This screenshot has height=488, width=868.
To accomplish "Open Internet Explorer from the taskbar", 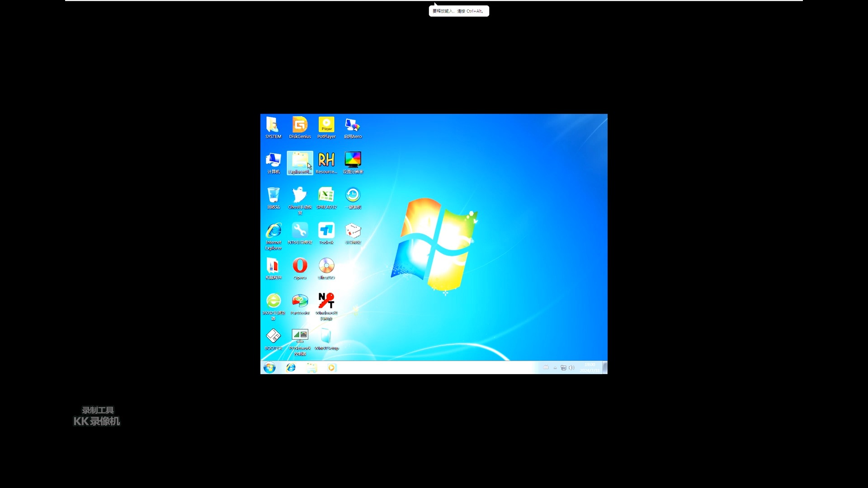I will click(291, 367).
